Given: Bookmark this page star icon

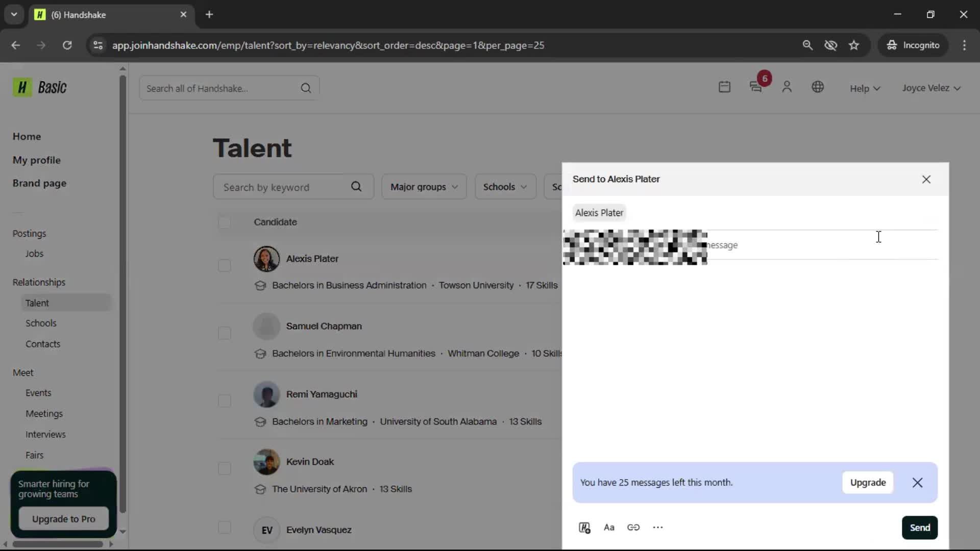Looking at the screenshot, I should point(854,45).
